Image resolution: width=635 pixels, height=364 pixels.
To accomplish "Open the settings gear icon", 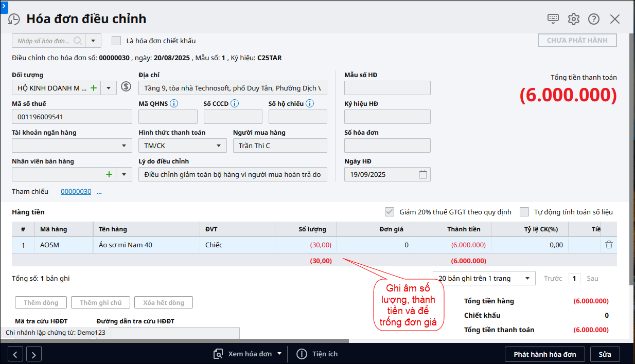I will 573,19.
